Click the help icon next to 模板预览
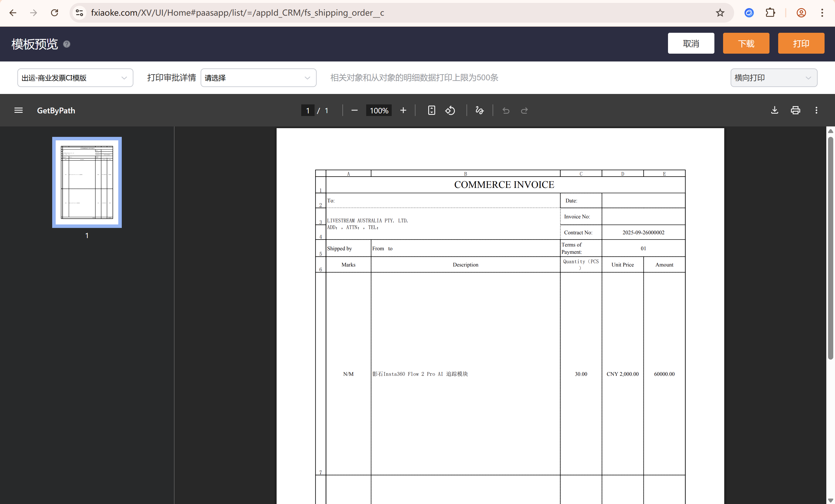This screenshot has height=504, width=835. [x=67, y=44]
